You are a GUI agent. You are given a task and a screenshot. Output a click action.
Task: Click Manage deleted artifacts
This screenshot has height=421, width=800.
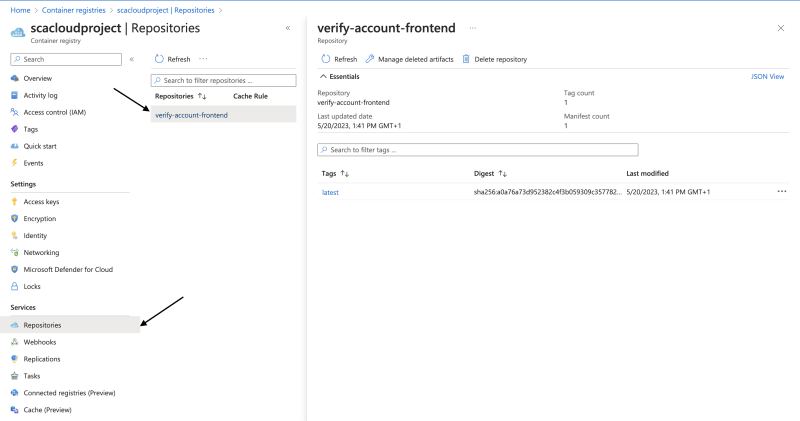pos(410,59)
